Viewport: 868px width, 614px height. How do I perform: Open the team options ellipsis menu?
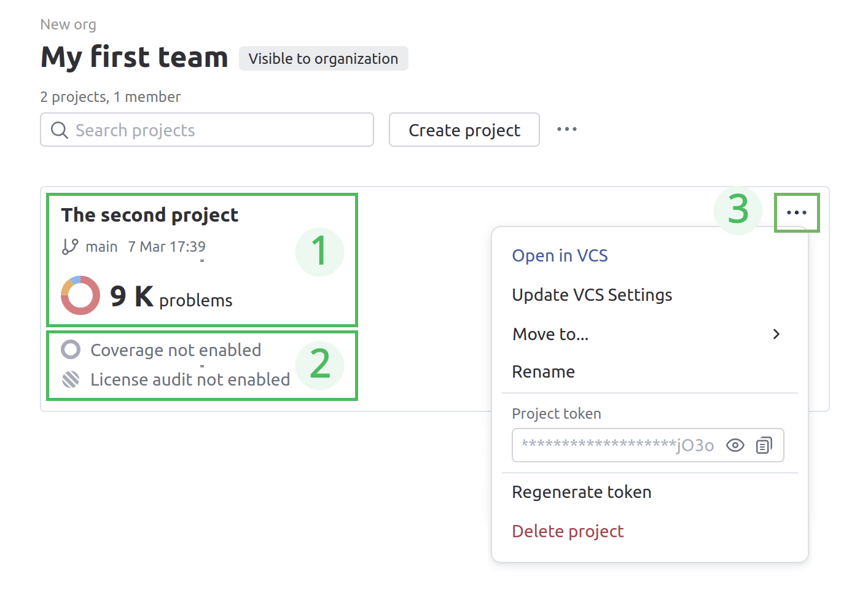(x=566, y=129)
